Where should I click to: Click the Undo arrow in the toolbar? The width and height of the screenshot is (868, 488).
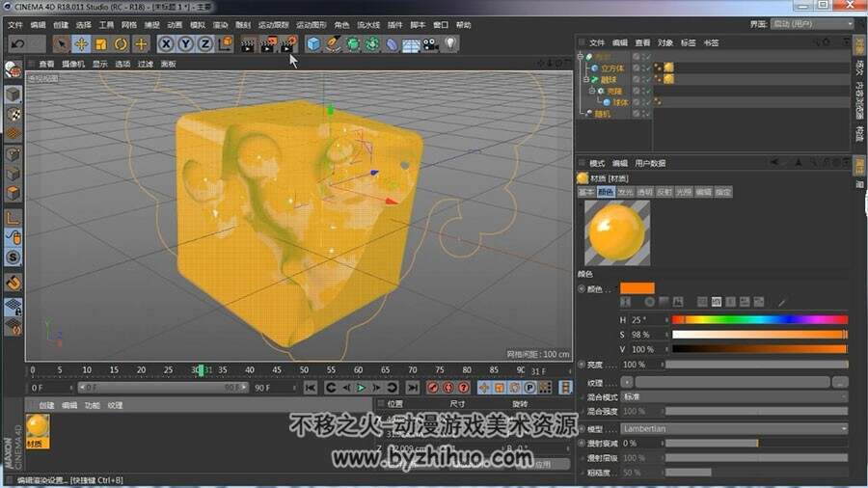[17, 43]
